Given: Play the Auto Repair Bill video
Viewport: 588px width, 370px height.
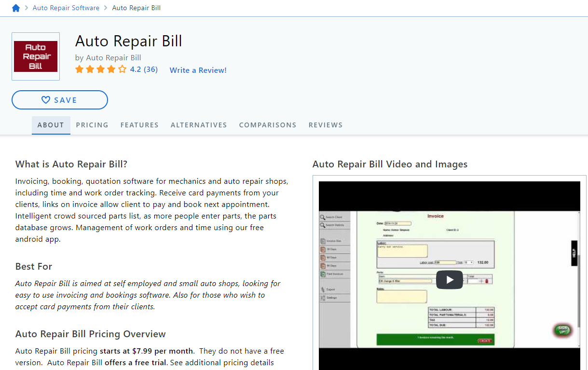Looking at the screenshot, I should [450, 280].
